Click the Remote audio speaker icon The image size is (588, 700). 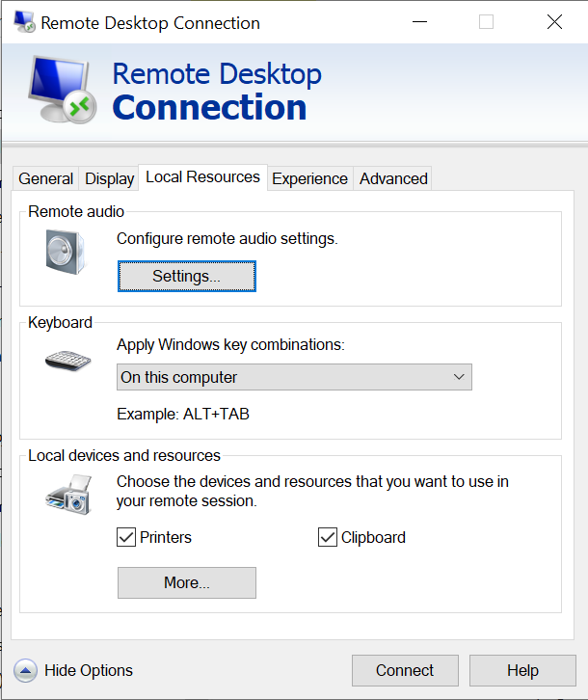[66, 253]
